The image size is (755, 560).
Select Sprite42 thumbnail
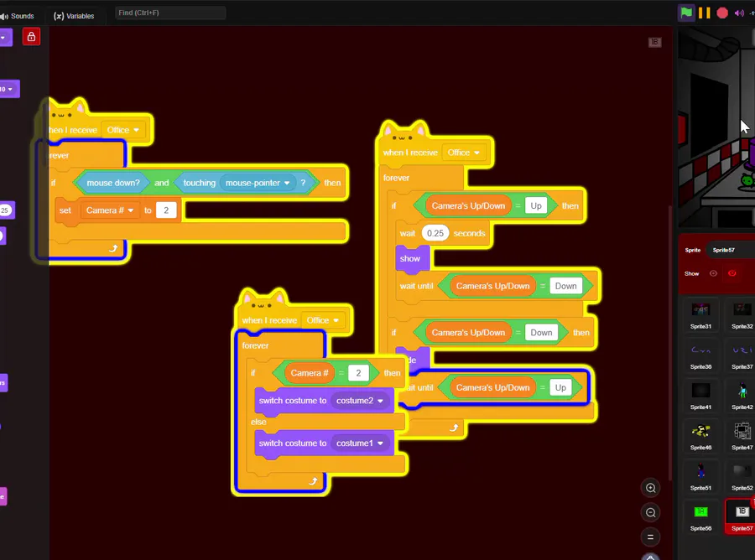(742, 396)
